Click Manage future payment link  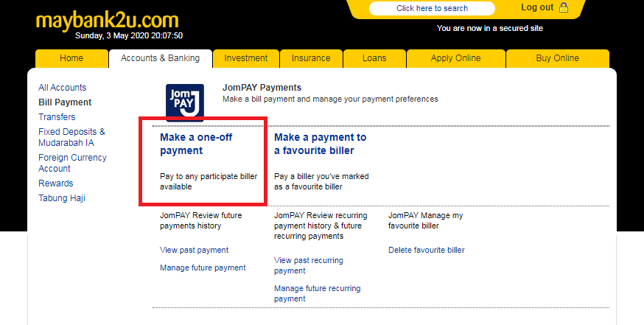pos(203,268)
